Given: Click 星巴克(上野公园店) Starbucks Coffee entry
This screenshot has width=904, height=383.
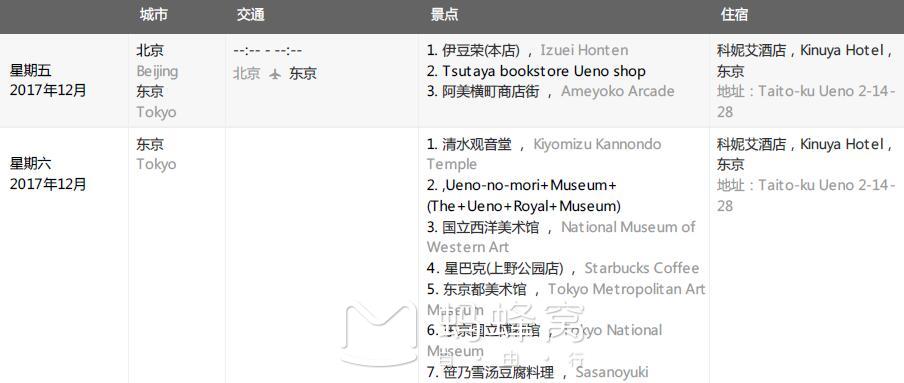Looking at the screenshot, I should [x=563, y=268].
